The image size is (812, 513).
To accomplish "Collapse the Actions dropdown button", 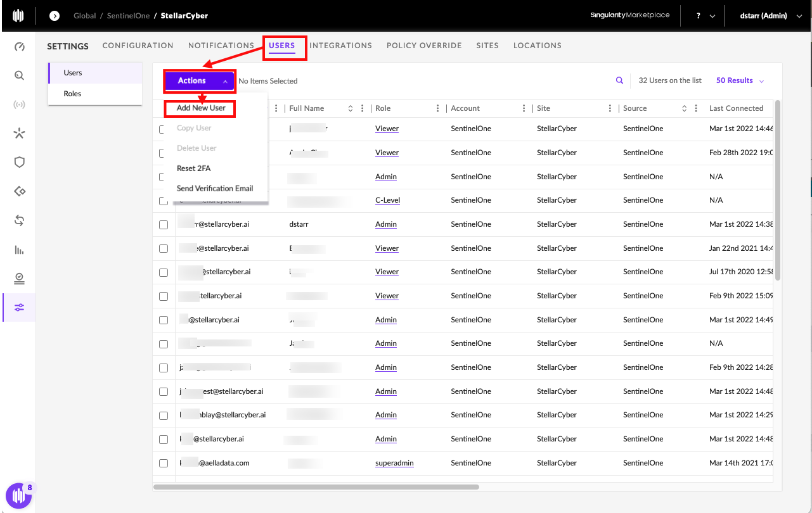I will pyautogui.click(x=200, y=81).
